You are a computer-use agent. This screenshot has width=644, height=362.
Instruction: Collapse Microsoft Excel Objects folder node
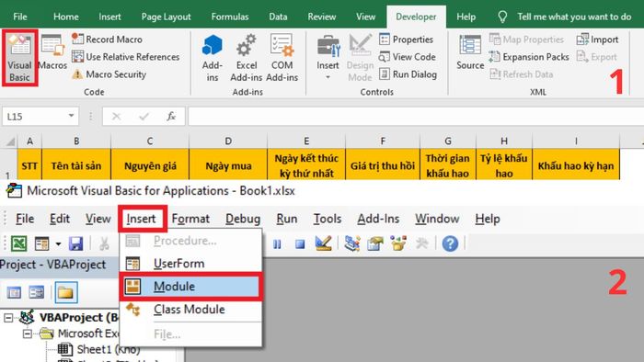tap(27, 334)
